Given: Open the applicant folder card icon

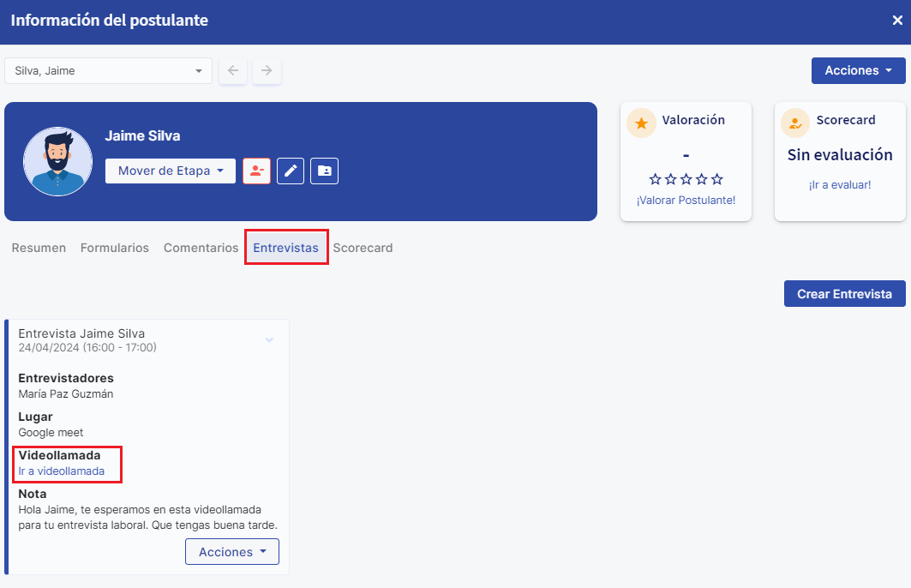Looking at the screenshot, I should point(324,171).
